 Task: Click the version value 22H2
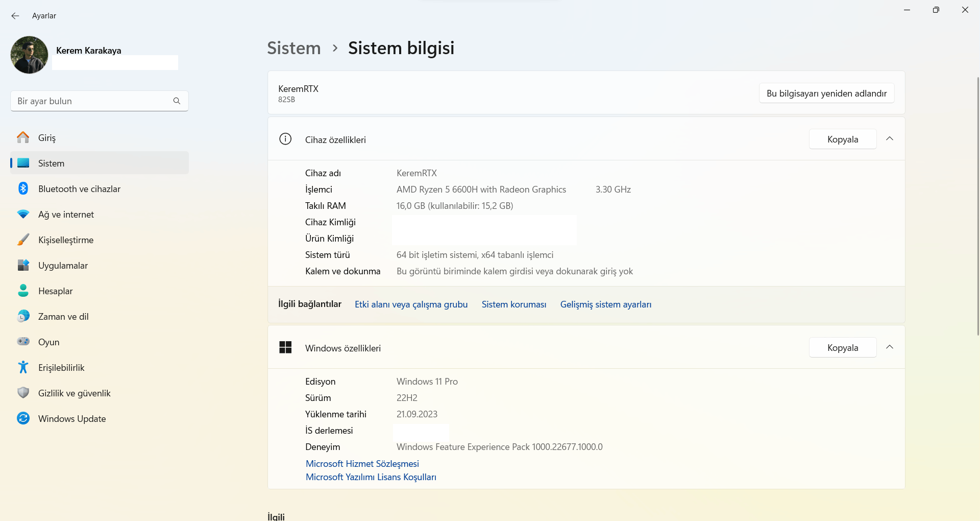coord(407,398)
